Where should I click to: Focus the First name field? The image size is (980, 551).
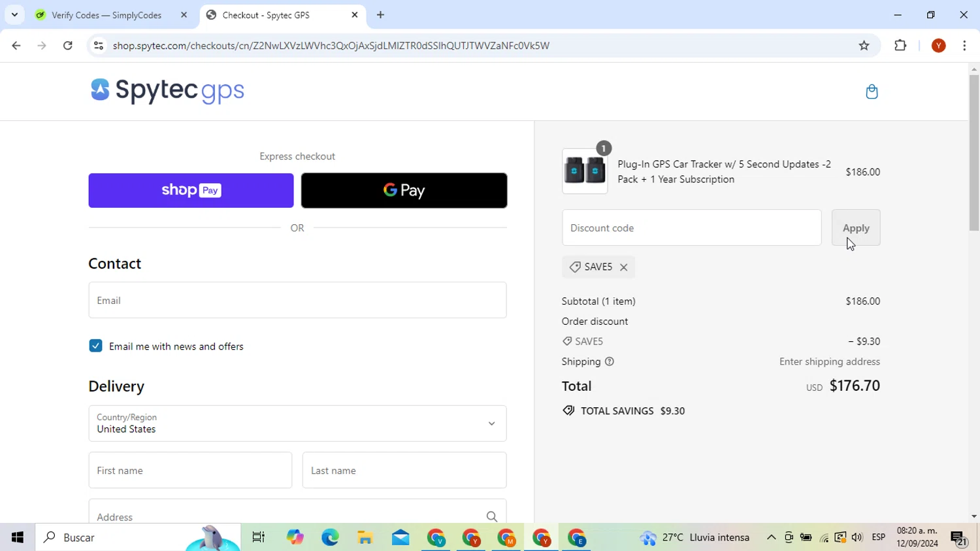pyautogui.click(x=190, y=470)
